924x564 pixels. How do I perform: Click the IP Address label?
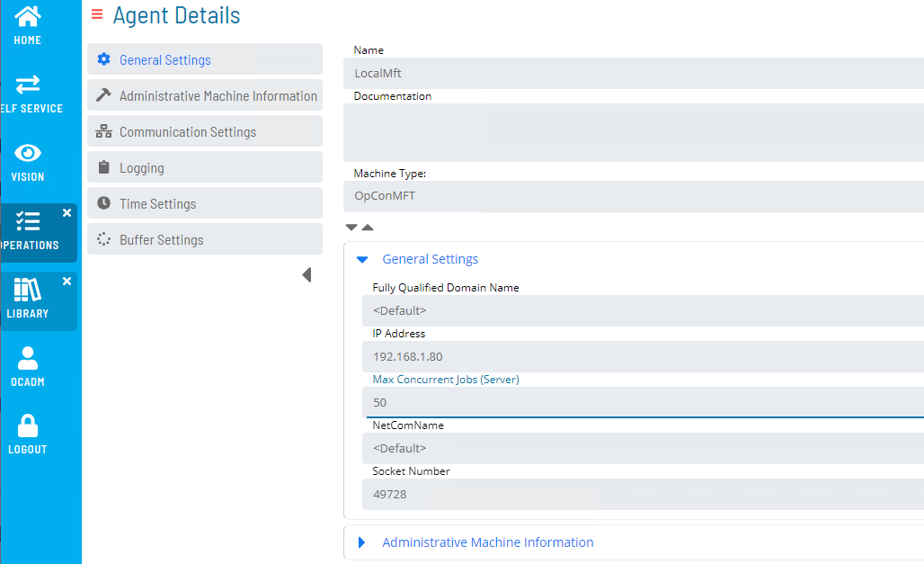click(x=398, y=334)
